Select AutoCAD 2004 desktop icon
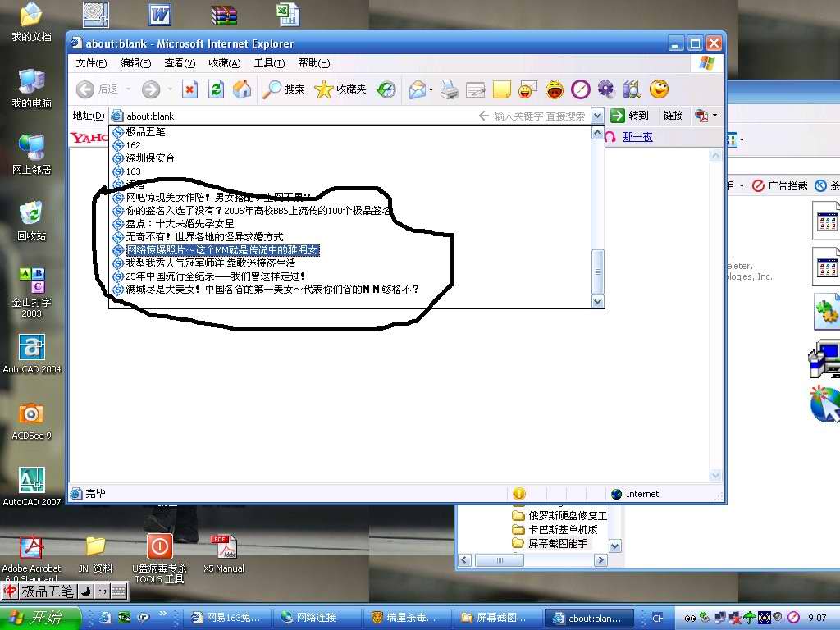The width and height of the screenshot is (840, 630). (x=32, y=354)
